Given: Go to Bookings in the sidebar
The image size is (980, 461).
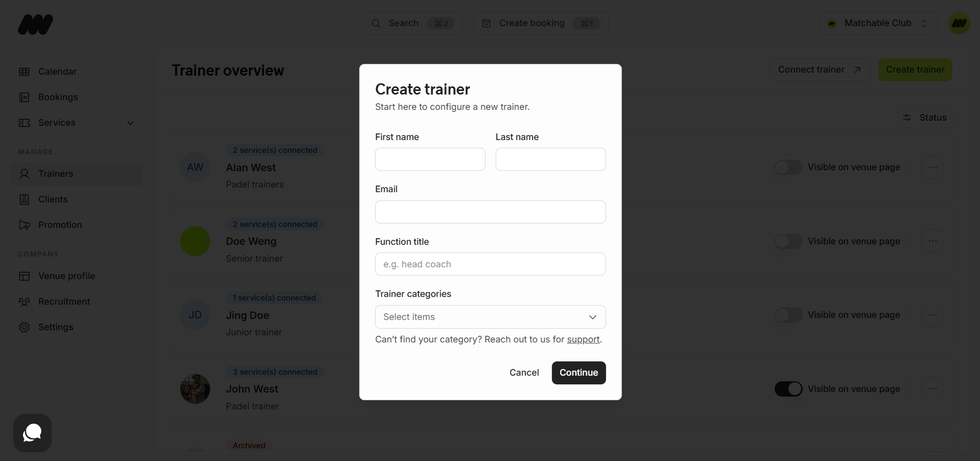Looking at the screenshot, I should point(58,97).
